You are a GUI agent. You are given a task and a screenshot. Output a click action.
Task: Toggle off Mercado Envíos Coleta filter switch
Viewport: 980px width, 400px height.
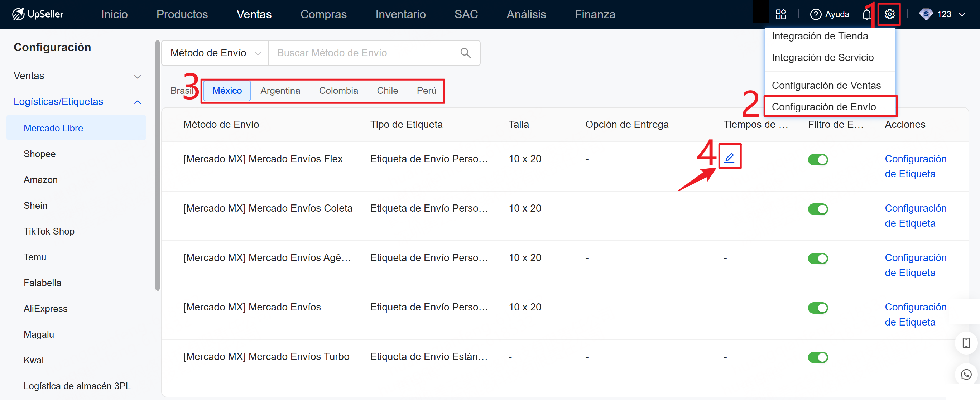[818, 209]
